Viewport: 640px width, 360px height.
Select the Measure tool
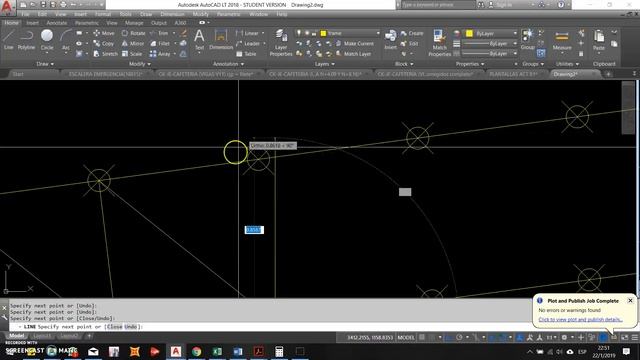[x=562, y=40]
